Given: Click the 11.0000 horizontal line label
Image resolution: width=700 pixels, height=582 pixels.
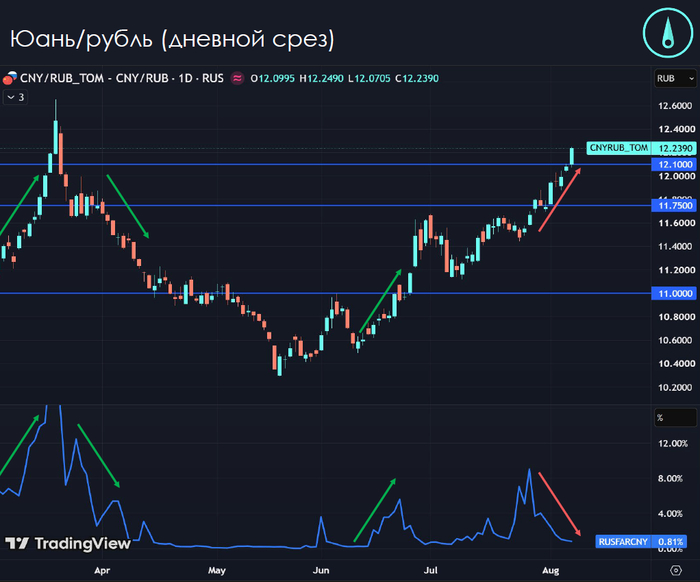Looking at the screenshot, I should 675,293.
